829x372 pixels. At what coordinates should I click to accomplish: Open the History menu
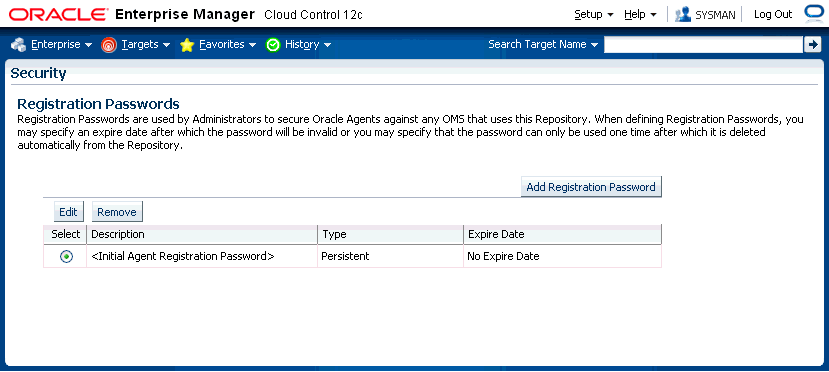[x=308, y=45]
